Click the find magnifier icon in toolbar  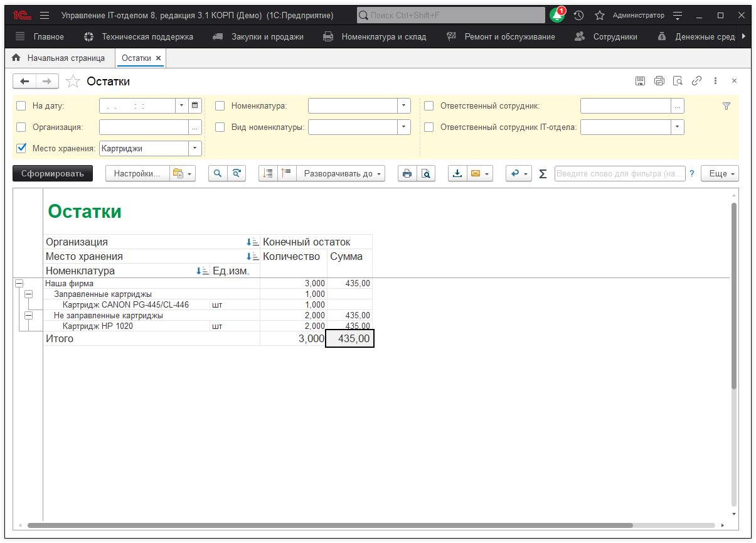tap(218, 174)
